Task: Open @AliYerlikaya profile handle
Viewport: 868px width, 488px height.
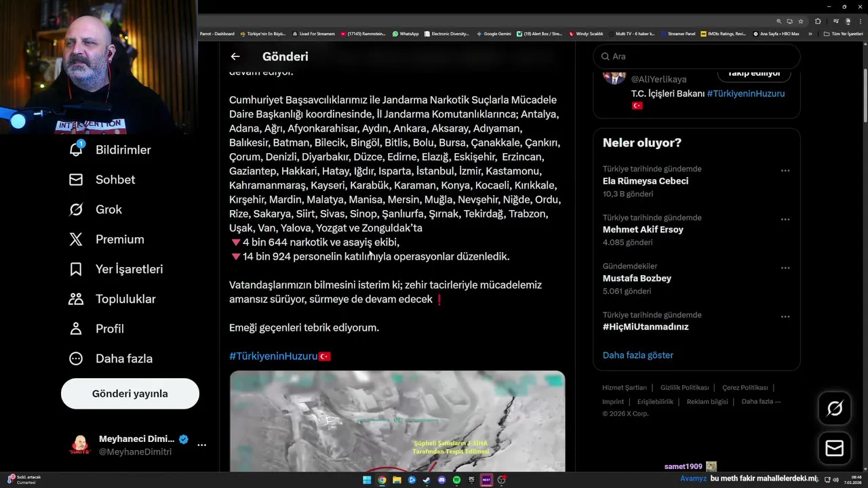Action: pyautogui.click(x=658, y=79)
